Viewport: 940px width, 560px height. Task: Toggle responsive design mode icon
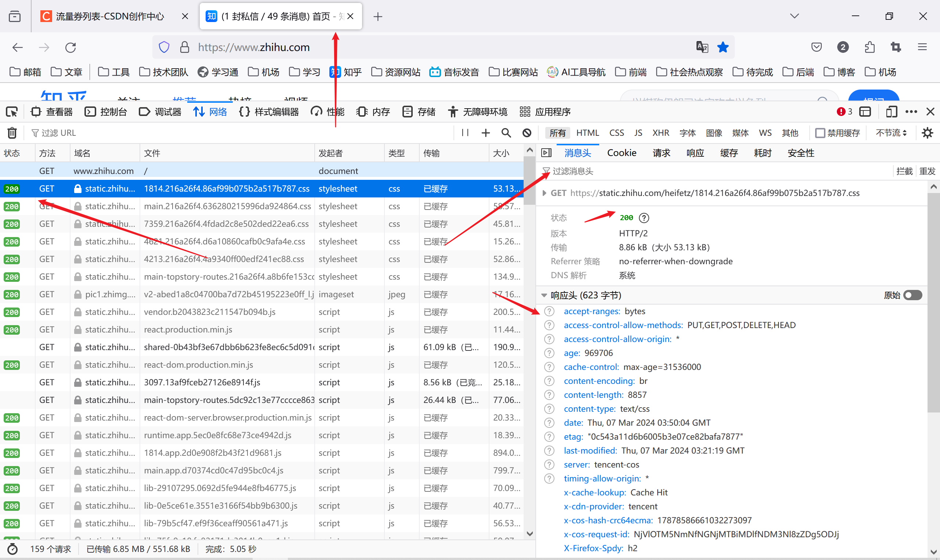pos(892,112)
